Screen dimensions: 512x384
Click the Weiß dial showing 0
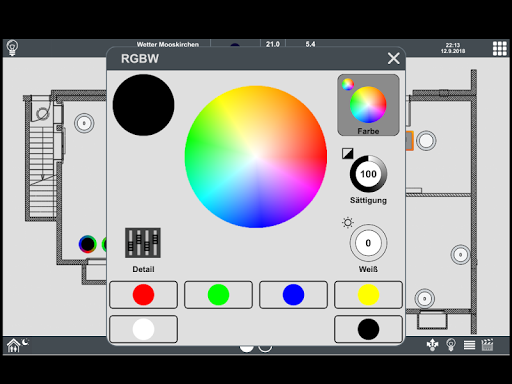(x=368, y=243)
